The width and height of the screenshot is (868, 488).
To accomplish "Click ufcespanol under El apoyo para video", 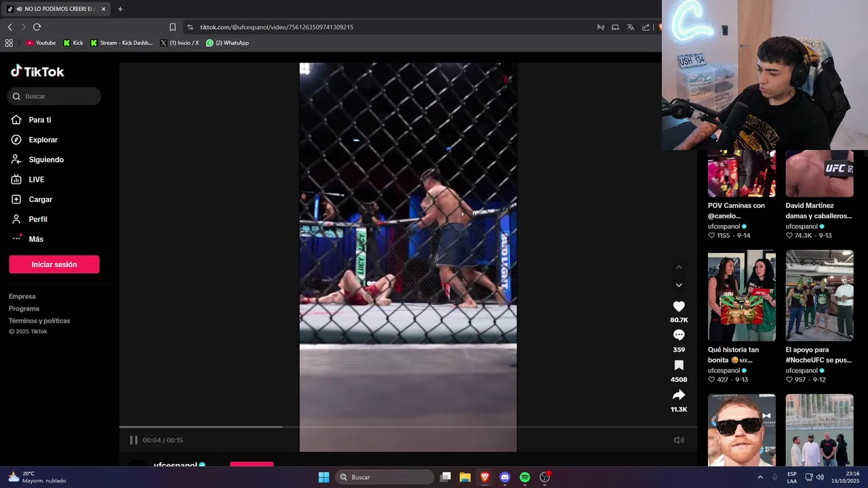I will tap(802, 371).
